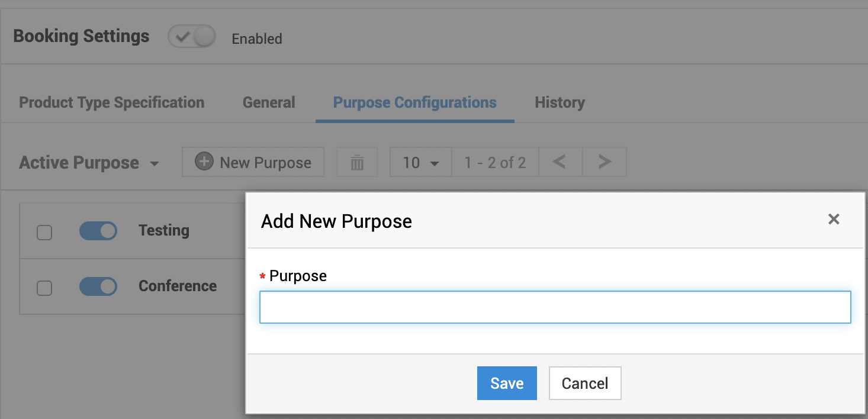This screenshot has height=419, width=868.
Task: Go to previous page arrow
Action: [560, 162]
